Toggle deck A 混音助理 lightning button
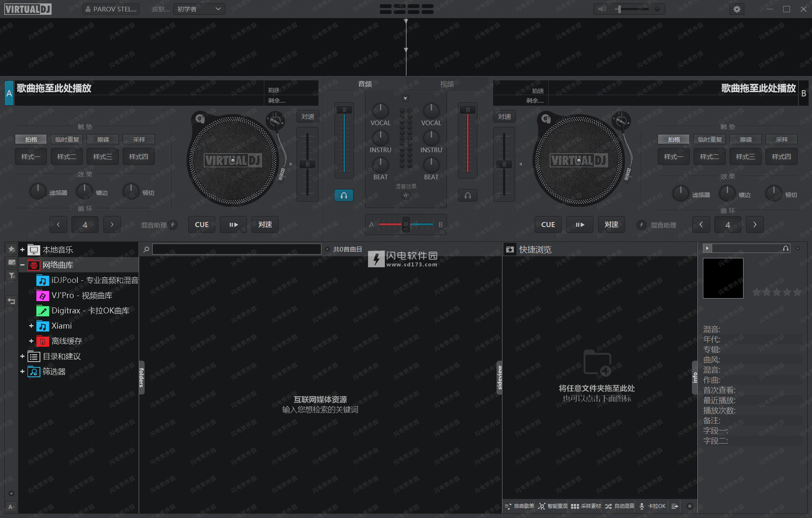The width and height of the screenshot is (812, 518). (x=173, y=225)
